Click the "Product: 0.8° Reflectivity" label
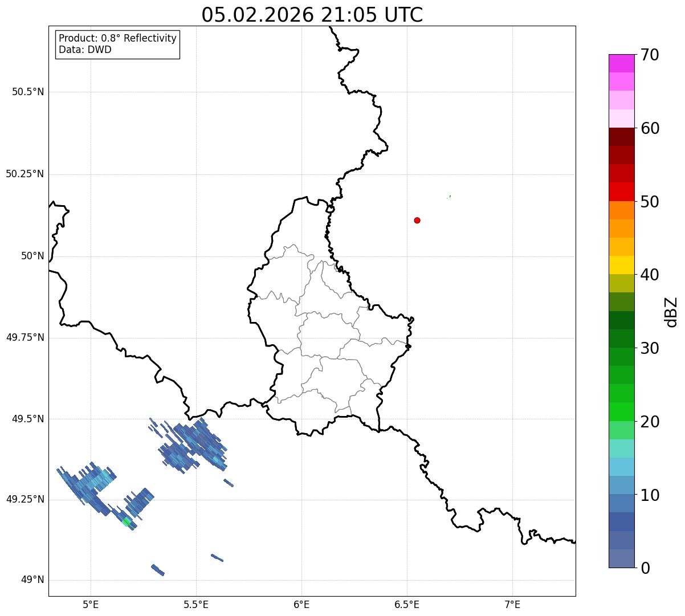 coord(118,39)
